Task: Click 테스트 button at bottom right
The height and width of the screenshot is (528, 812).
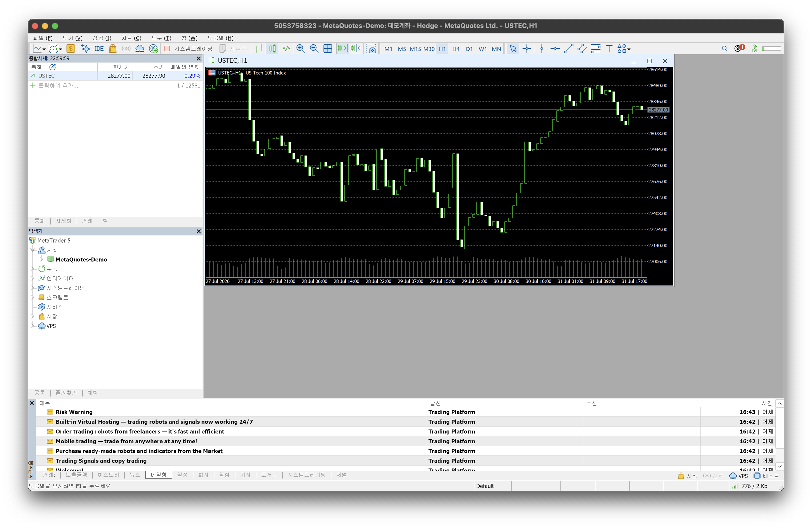Action: tap(766, 476)
